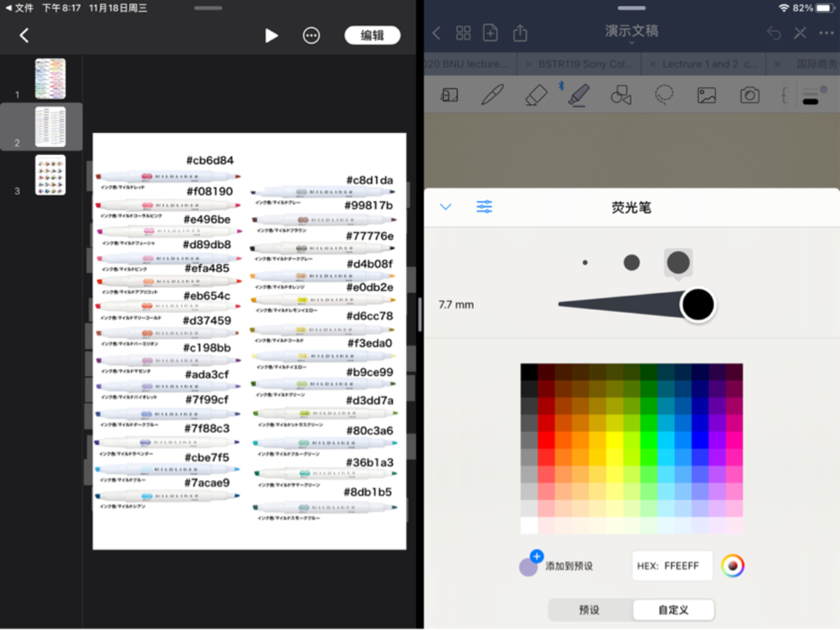Open the shapes tool
The image size is (840, 630).
click(621, 95)
